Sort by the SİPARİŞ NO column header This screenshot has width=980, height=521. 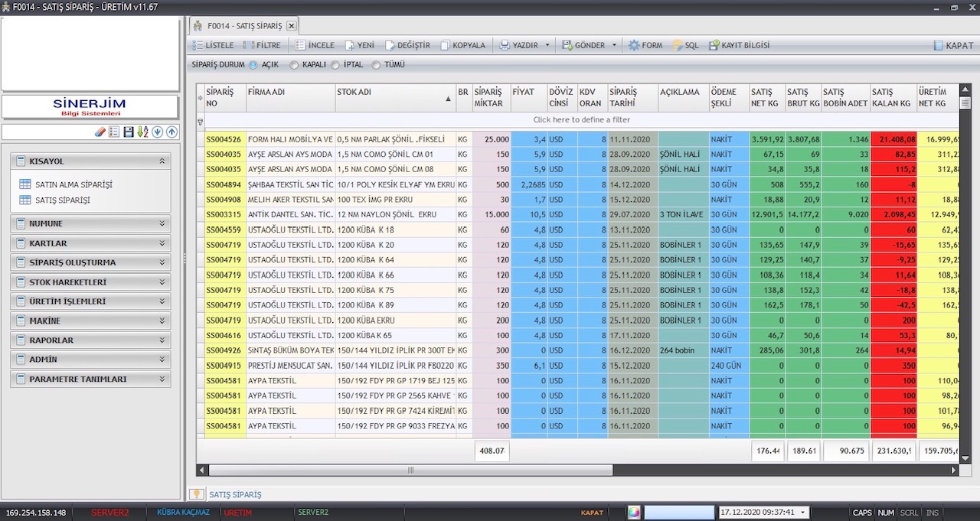(225, 98)
